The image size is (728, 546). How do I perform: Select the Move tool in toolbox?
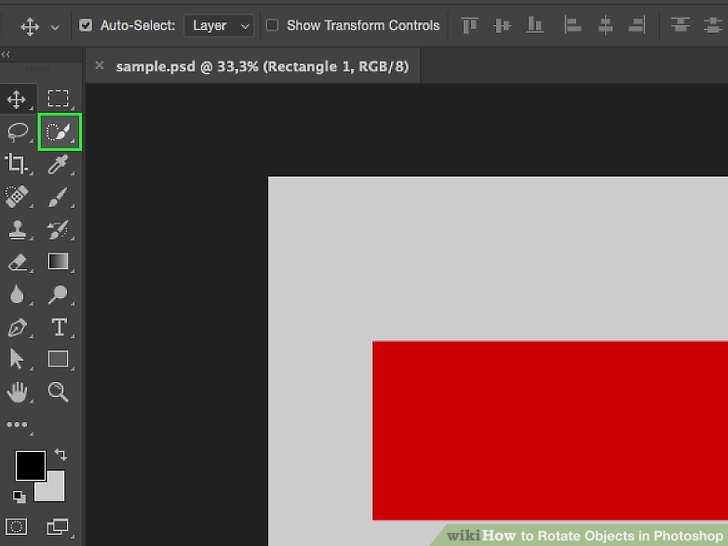tap(17, 99)
